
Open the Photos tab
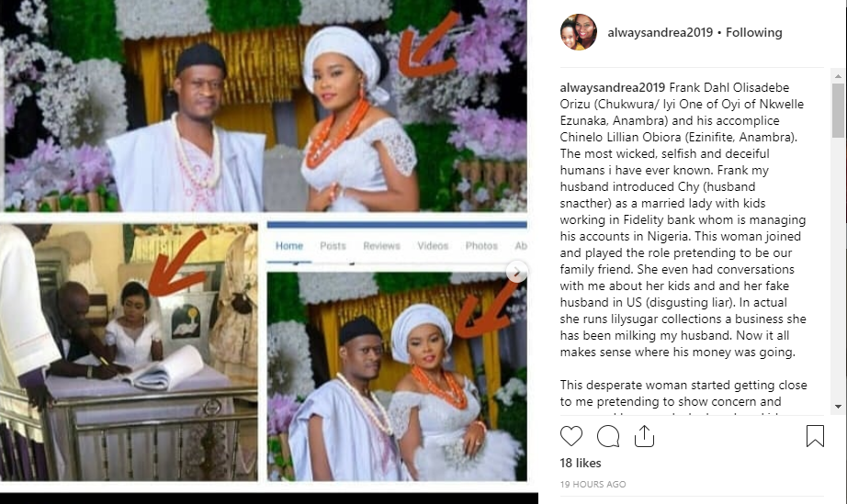click(x=481, y=246)
